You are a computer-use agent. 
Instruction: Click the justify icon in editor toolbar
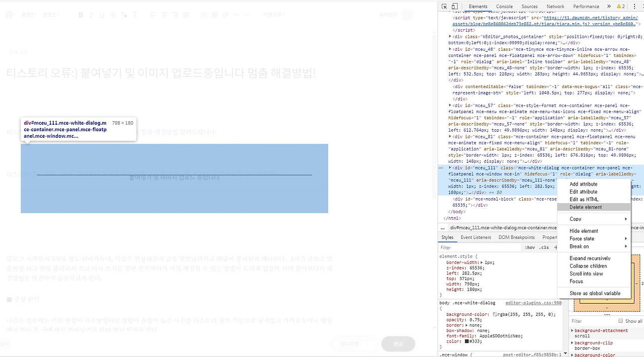tap(186, 15)
